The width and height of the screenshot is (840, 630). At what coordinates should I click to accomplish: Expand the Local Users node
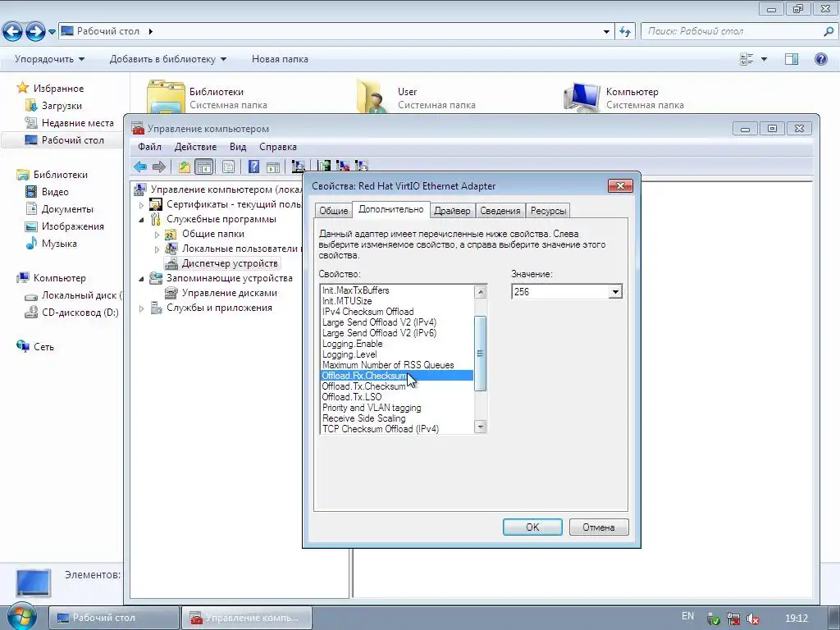coord(157,249)
